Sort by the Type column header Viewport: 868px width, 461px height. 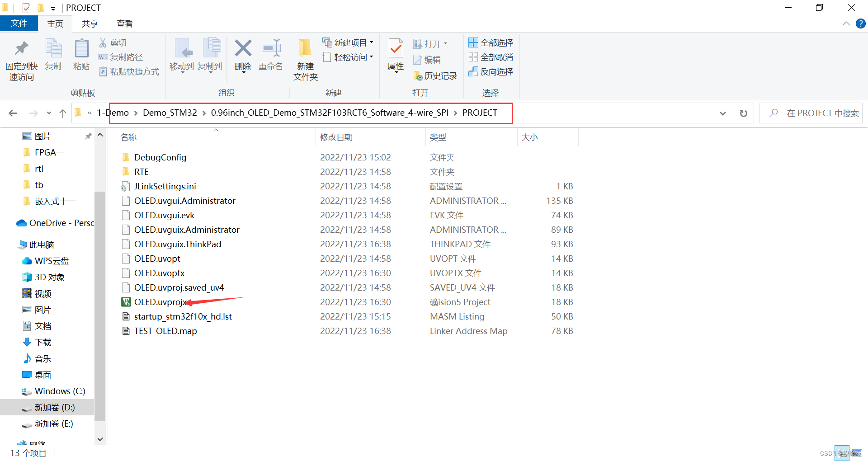(x=438, y=137)
